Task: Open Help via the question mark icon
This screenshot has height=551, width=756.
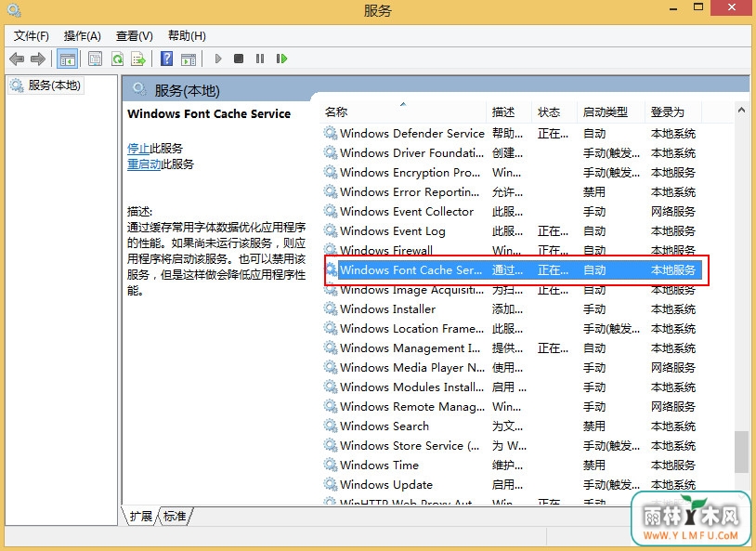Action: click(x=166, y=59)
